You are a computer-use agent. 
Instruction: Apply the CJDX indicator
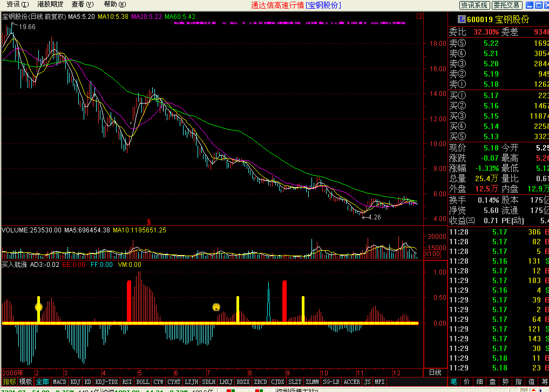[x=277, y=382]
